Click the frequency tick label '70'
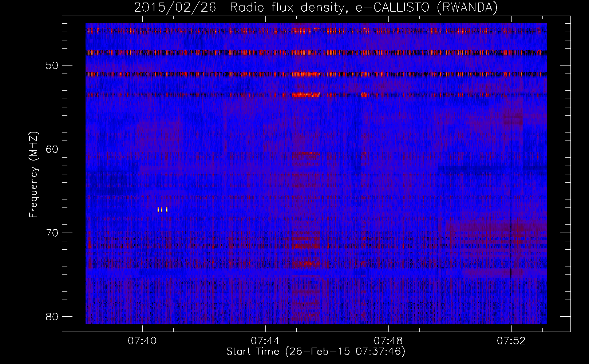The image size is (589, 364). tap(52, 233)
